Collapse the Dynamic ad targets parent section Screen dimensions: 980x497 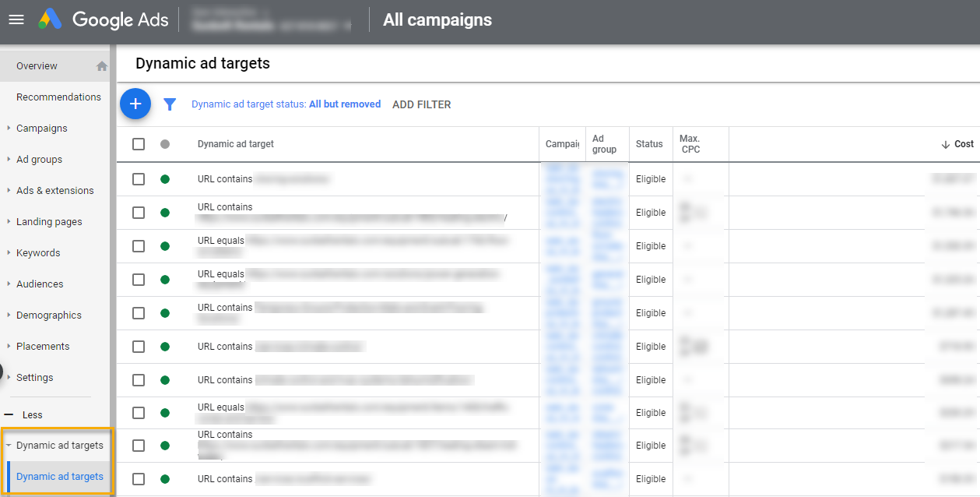(x=9, y=446)
